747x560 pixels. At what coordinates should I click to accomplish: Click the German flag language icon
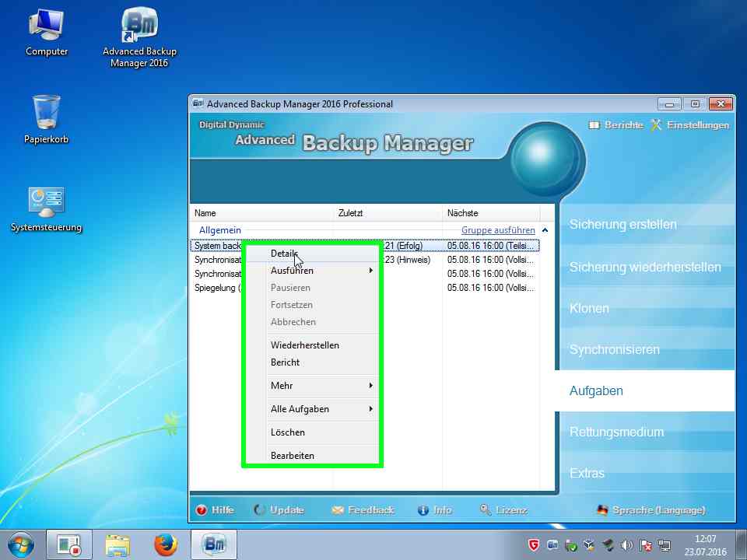coord(602,510)
